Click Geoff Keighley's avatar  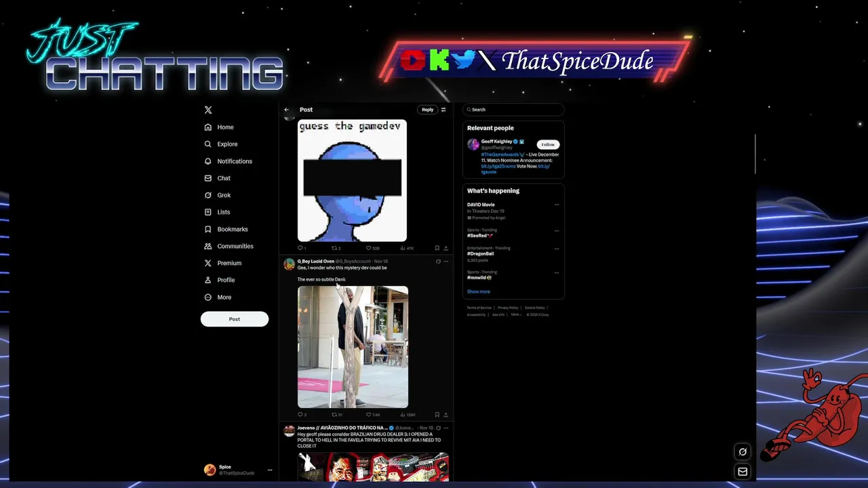click(473, 144)
